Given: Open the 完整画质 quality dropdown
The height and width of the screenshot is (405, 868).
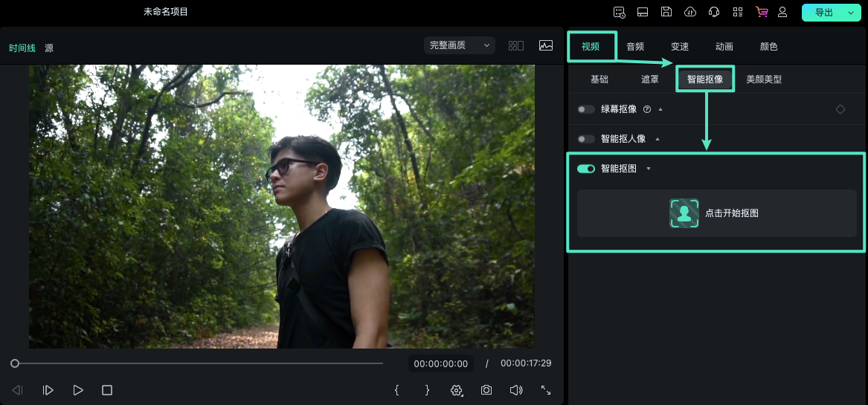Looking at the screenshot, I should [460, 45].
